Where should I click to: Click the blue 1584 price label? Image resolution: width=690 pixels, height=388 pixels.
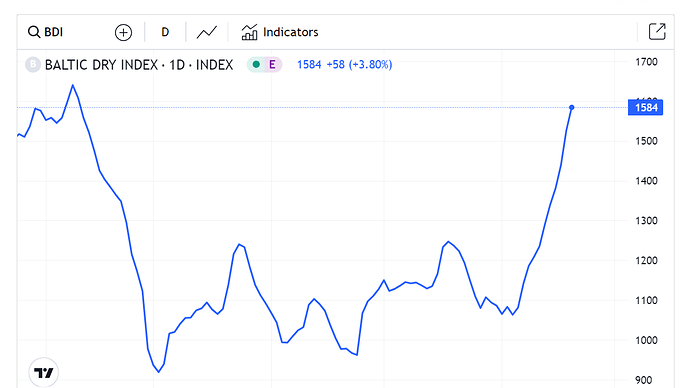646,107
